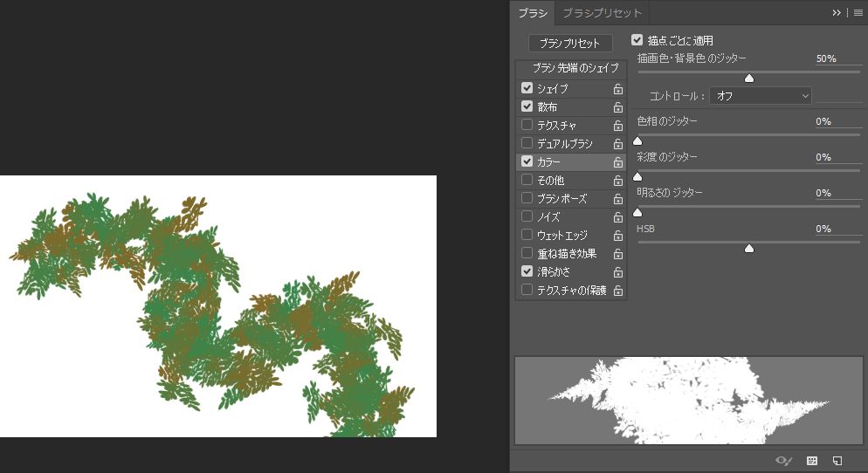
Task: Click the 彩度のジッター slider handle
Action: (x=637, y=177)
